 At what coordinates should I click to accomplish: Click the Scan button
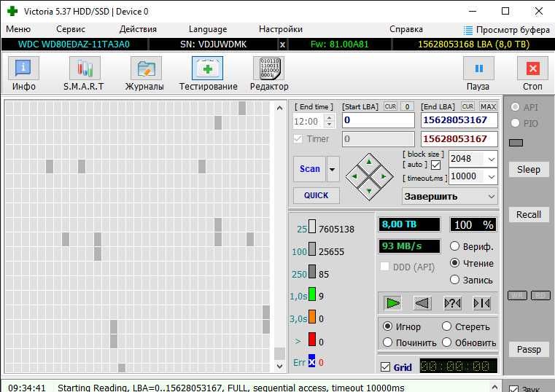[309, 169]
